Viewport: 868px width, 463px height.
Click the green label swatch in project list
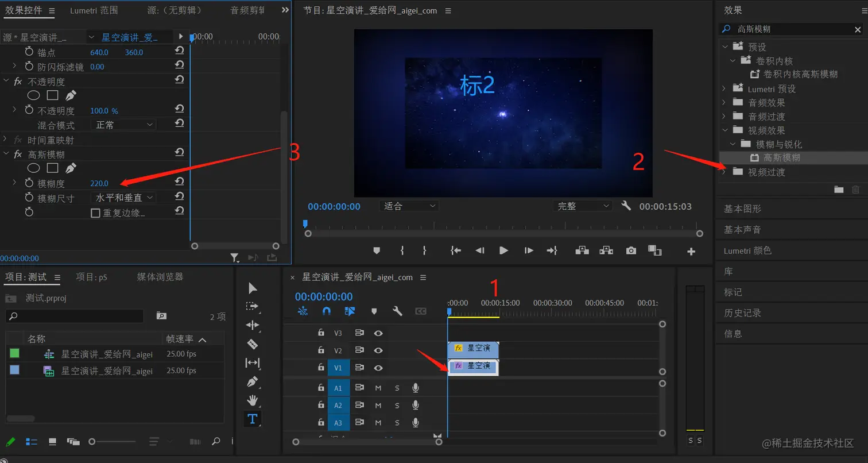(x=14, y=353)
